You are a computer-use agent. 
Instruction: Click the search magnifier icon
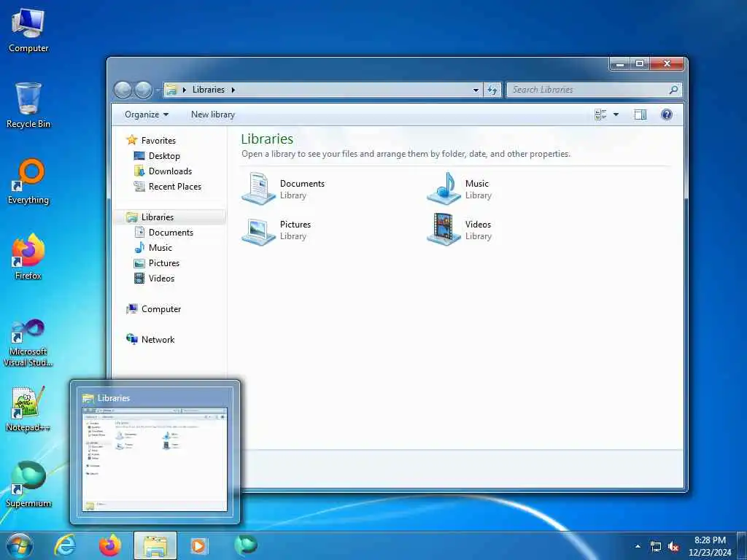673,90
